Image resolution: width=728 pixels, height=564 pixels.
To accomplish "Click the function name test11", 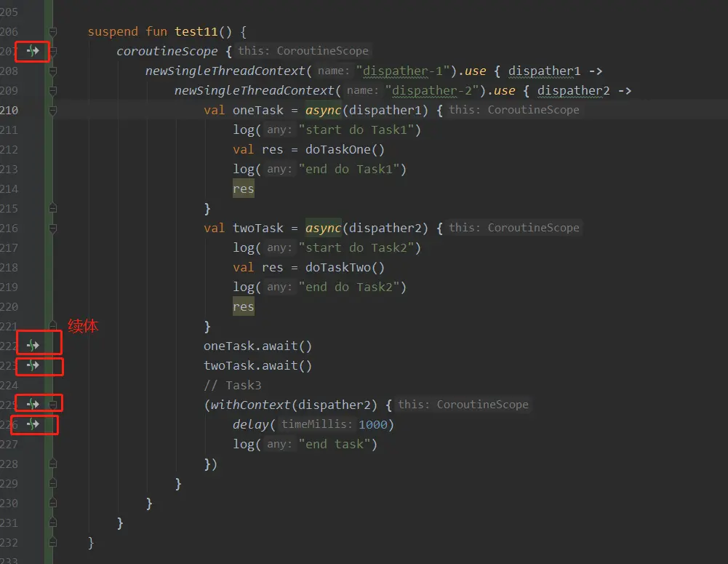I will pyautogui.click(x=196, y=31).
